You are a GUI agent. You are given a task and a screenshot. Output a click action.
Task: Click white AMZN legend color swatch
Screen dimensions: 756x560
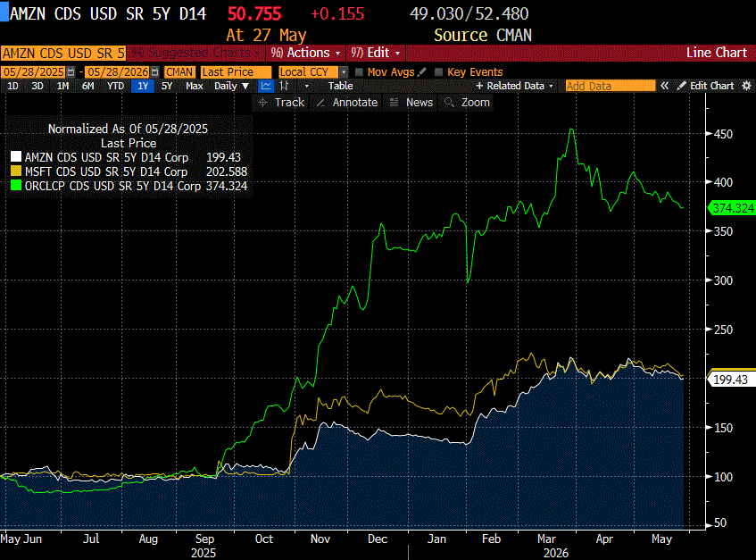click(x=16, y=157)
